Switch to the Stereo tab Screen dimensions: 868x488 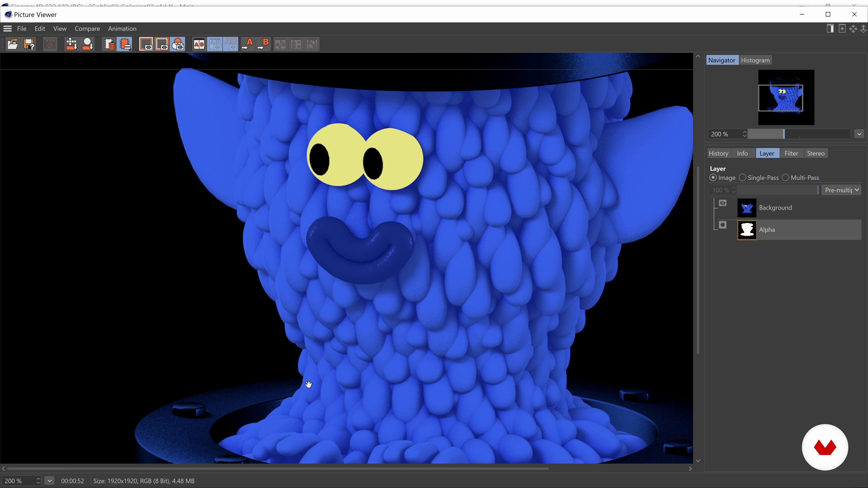816,153
